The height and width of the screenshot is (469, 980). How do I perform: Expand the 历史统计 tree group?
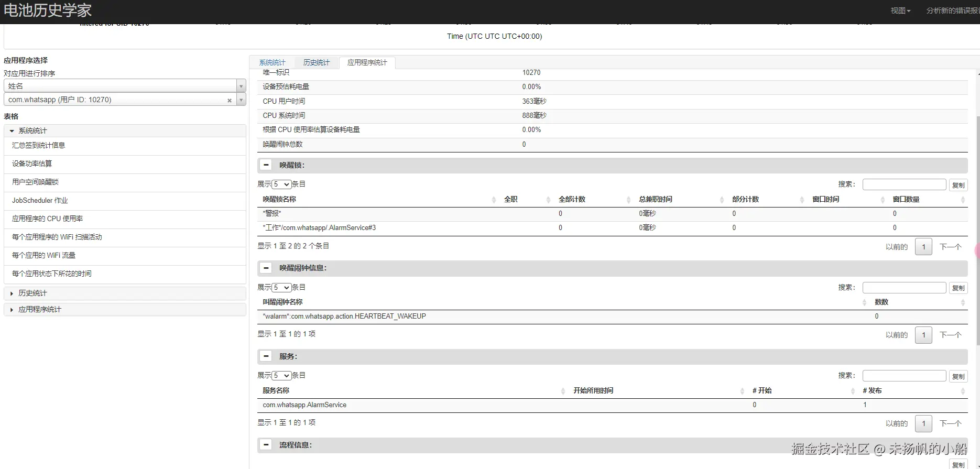pos(125,293)
